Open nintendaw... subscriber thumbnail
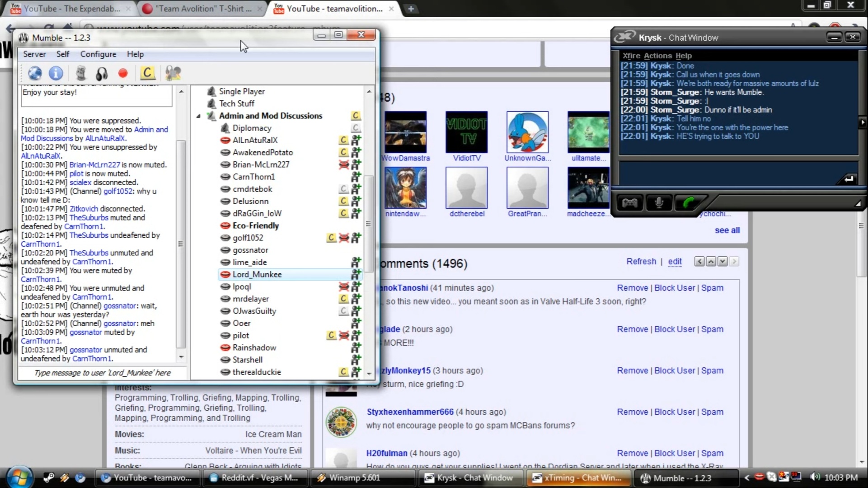The image size is (868, 488). pos(405,188)
